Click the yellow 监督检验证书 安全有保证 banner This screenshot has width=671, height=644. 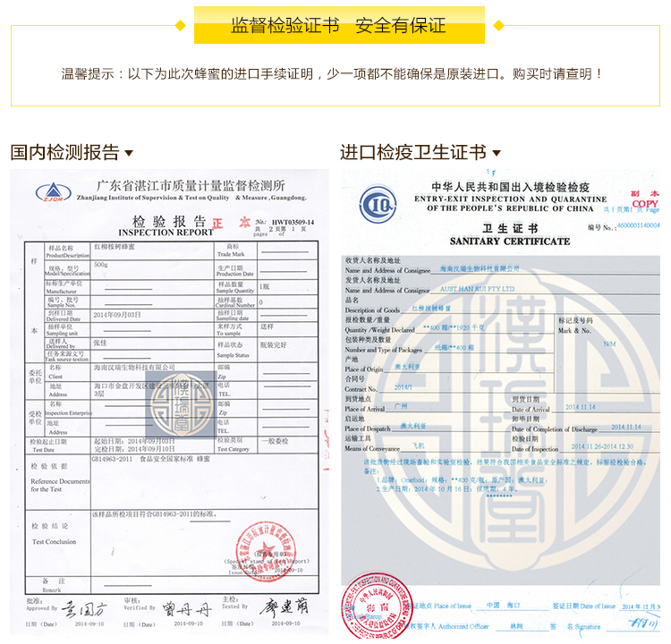338,25
